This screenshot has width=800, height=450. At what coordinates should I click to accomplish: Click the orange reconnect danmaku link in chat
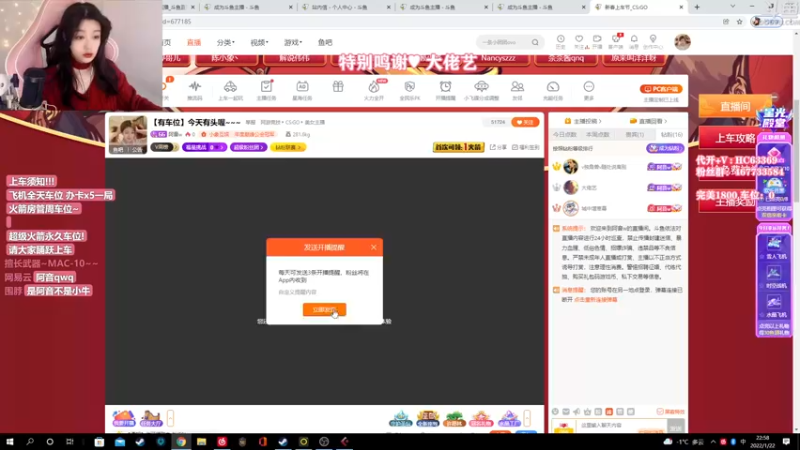(x=595, y=299)
